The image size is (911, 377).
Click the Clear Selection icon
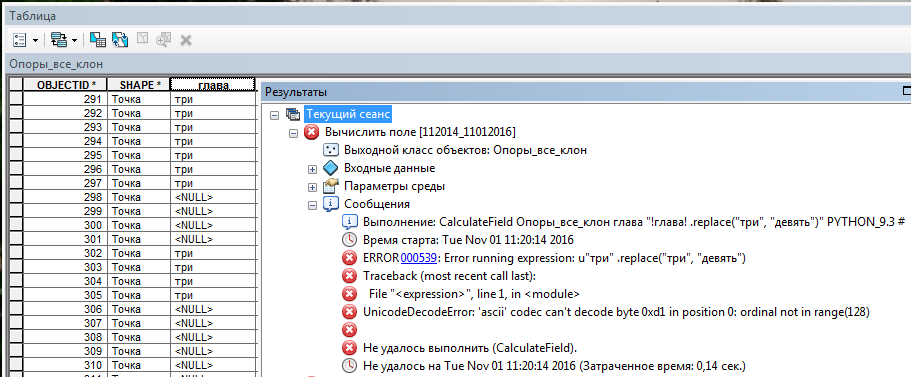point(142,39)
